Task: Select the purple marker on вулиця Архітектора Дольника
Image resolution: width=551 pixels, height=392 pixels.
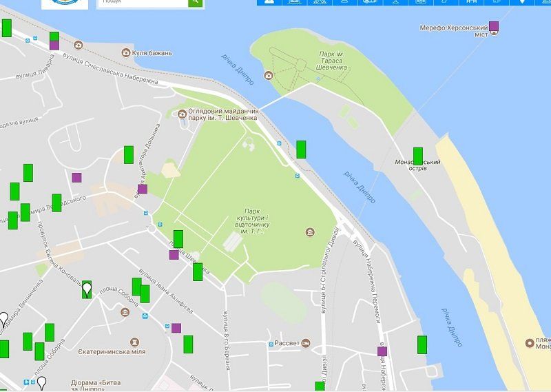Action: pos(143,189)
